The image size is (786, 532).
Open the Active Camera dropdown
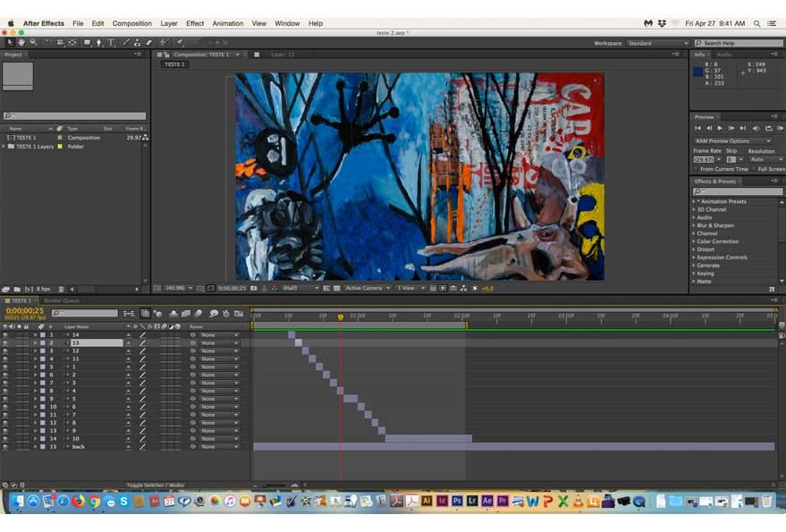pos(368,288)
